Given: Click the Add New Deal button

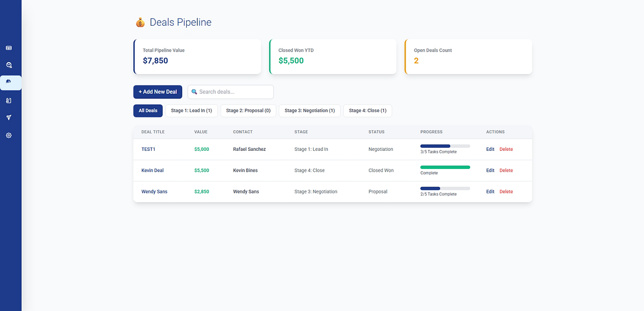Looking at the screenshot, I should [157, 92].
